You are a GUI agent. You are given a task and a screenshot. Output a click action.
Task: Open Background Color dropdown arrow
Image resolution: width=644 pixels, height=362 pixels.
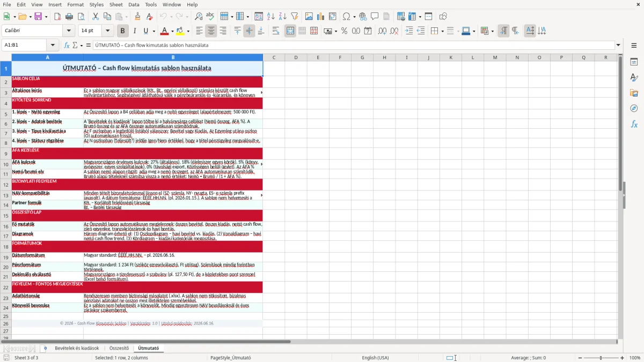[187, 31]
